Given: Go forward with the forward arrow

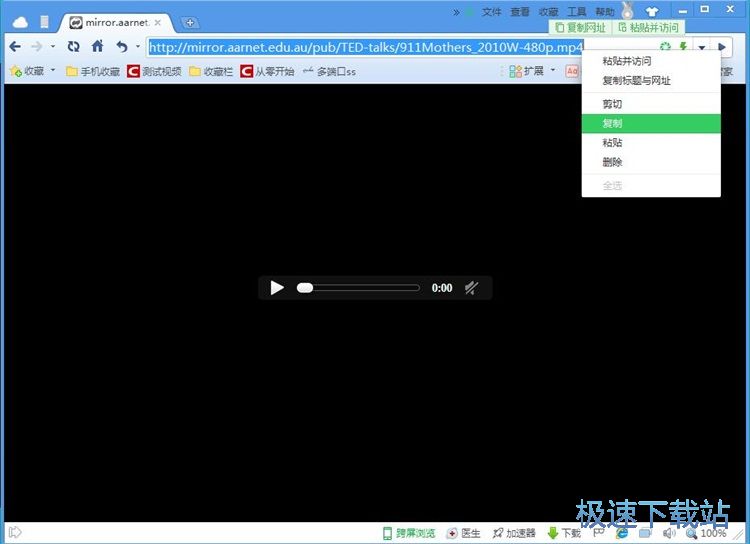Looking at the screenshot, I should coord(36,46).
